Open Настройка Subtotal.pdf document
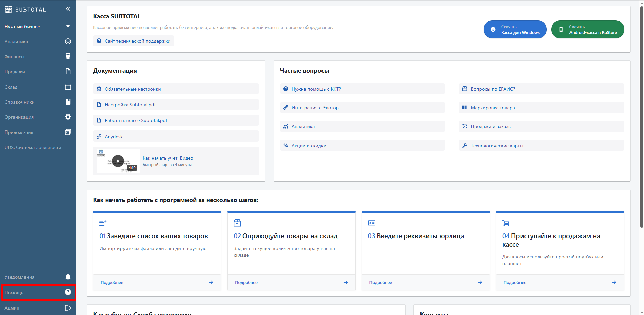This screenshot has width=644, height=315. tap(130, 105)
